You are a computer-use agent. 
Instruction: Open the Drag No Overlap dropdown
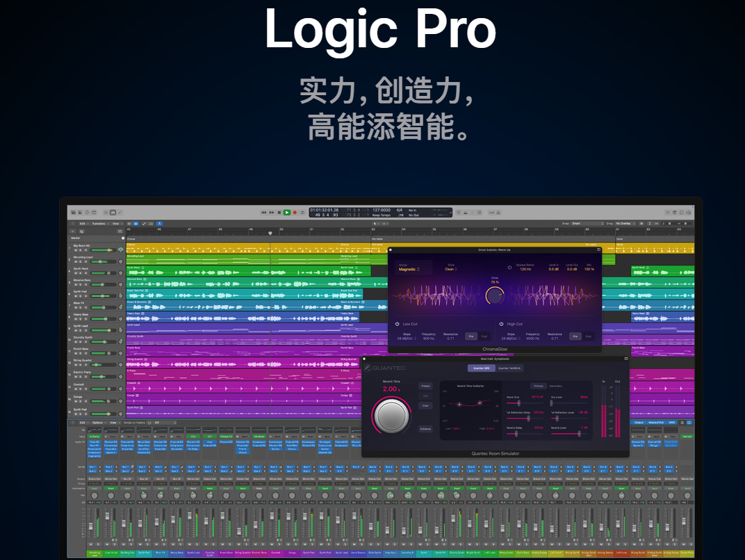[625, 223]
